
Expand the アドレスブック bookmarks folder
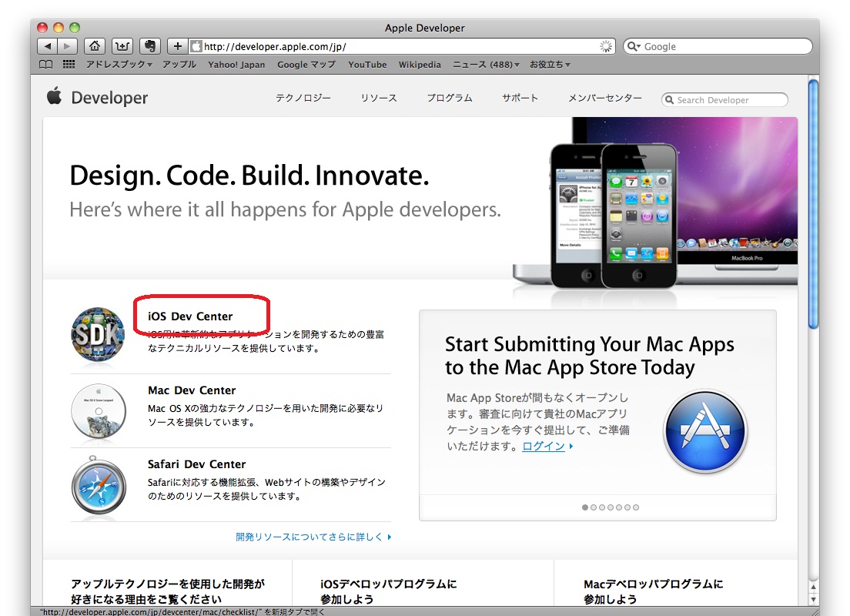click(x=119, y=65)
